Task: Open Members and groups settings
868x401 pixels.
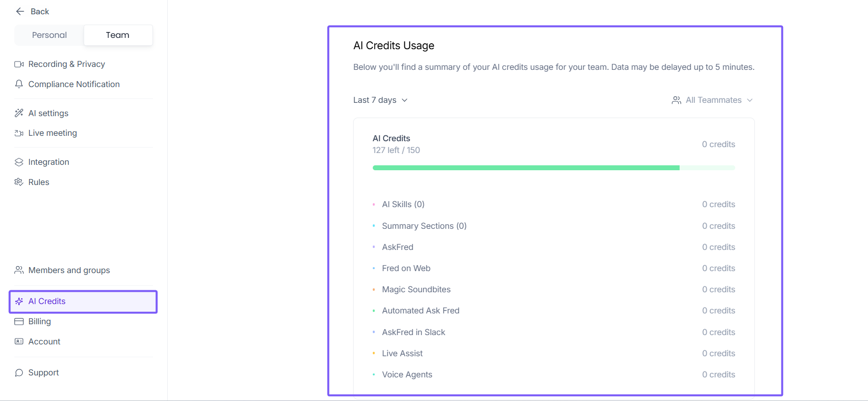Action: pyautogui.click(x=69, y=270)
